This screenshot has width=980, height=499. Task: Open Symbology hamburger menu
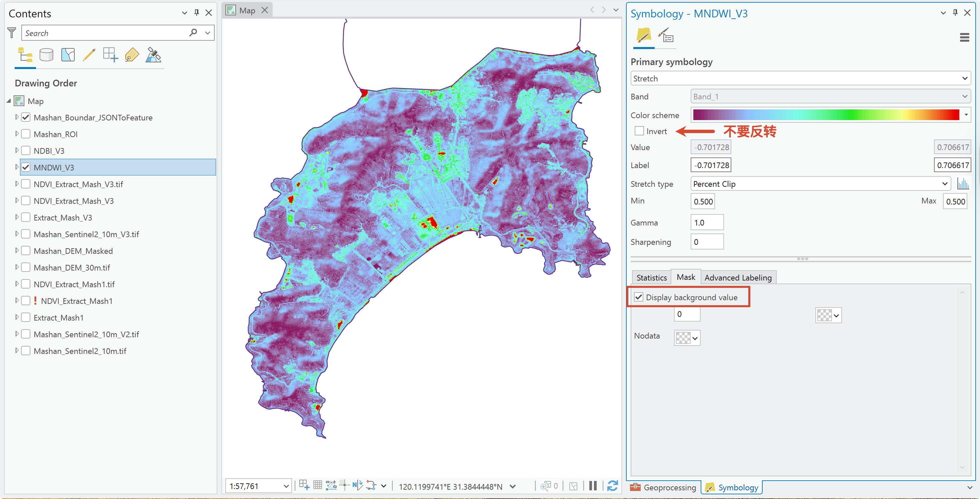point(964,37)
